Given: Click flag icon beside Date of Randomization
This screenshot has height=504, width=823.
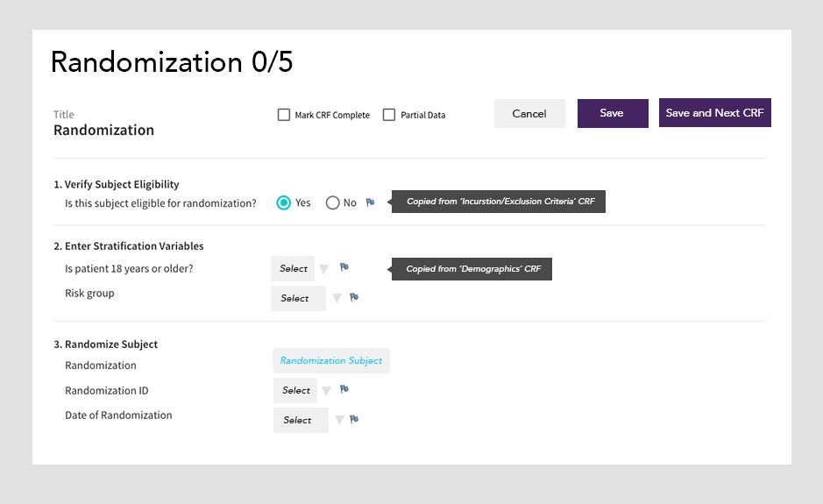Looking at the screenshot, I should 354,419.
